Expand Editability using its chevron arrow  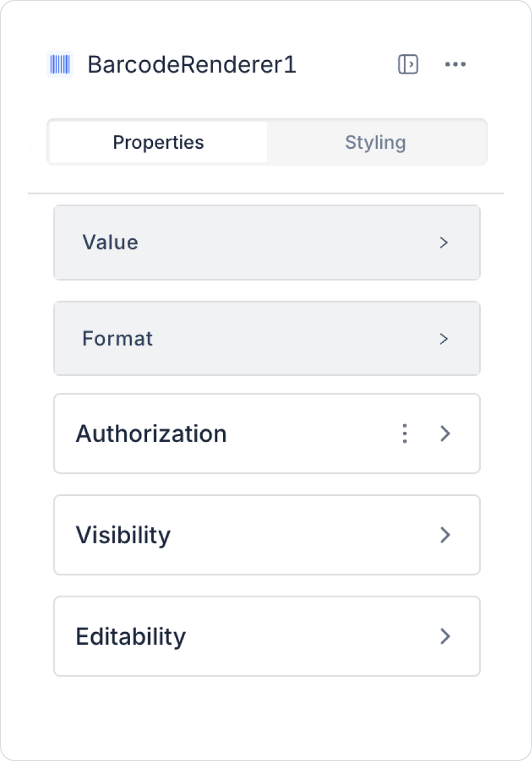[445, 636]
